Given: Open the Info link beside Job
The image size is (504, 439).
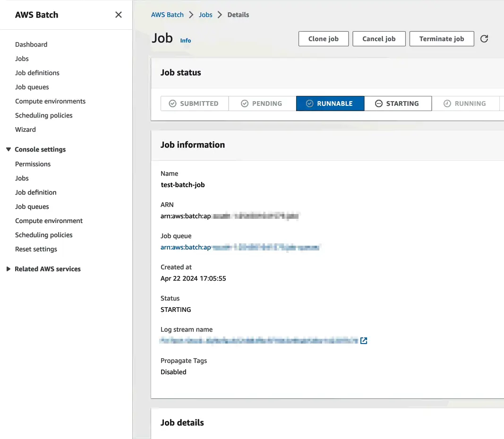Looking at the screenshot, I should [x=186, y=41].
